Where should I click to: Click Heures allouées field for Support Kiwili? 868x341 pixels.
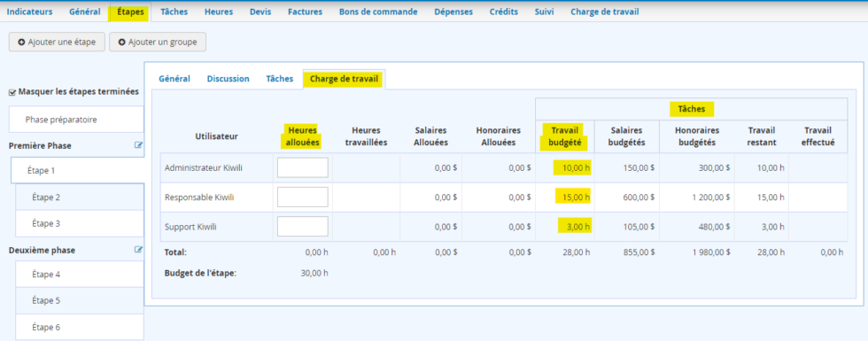tap(303, 227)
